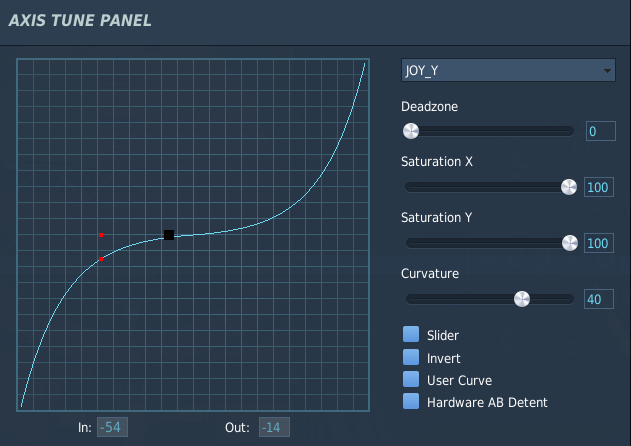Screen dimensions: 631x446
Task: Click the Saturation X label
Action: coord(437,162)
